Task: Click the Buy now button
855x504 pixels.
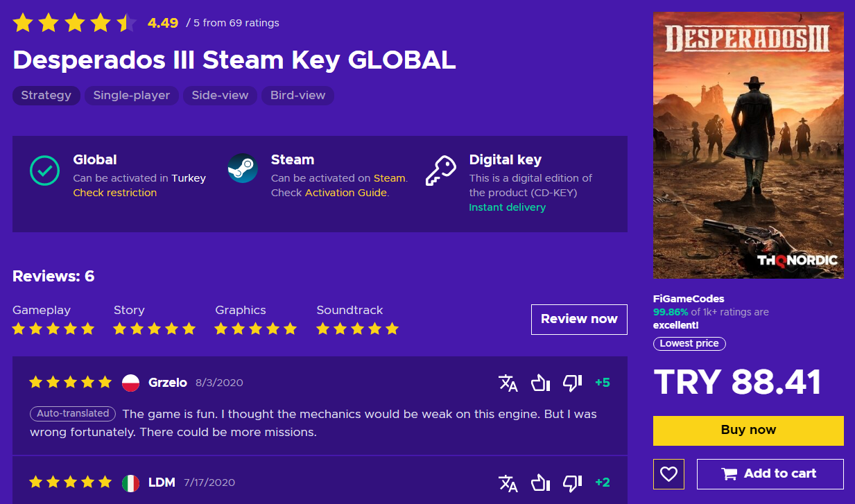Action: tap(748, 430)
